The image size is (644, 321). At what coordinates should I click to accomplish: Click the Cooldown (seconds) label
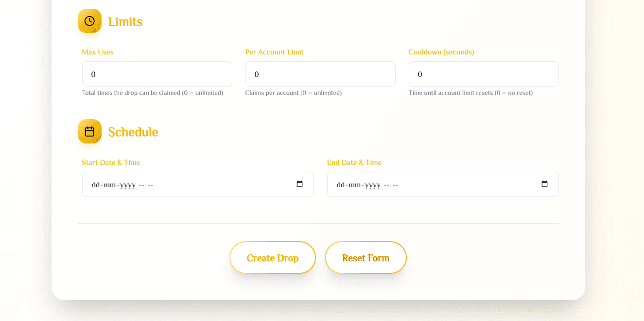441,52
